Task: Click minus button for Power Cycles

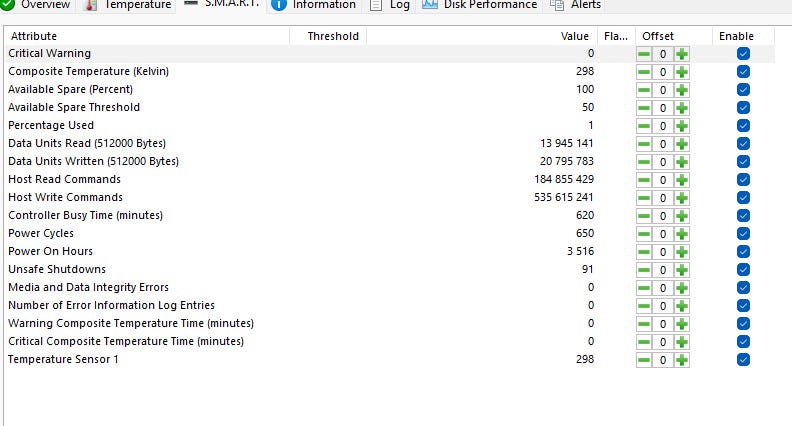Action: 644,234
